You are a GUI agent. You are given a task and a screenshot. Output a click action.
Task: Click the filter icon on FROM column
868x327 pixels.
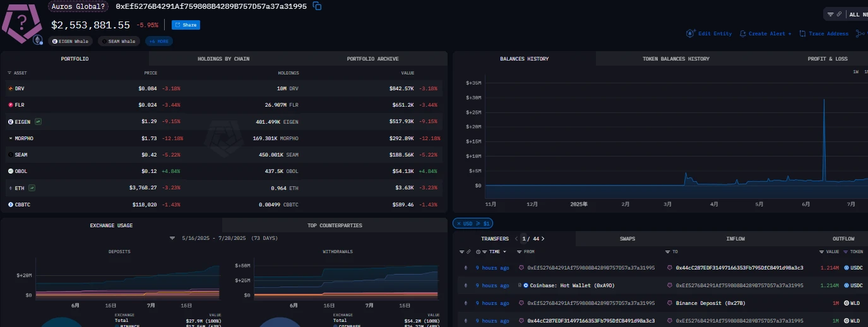click(x=521, y=252)
